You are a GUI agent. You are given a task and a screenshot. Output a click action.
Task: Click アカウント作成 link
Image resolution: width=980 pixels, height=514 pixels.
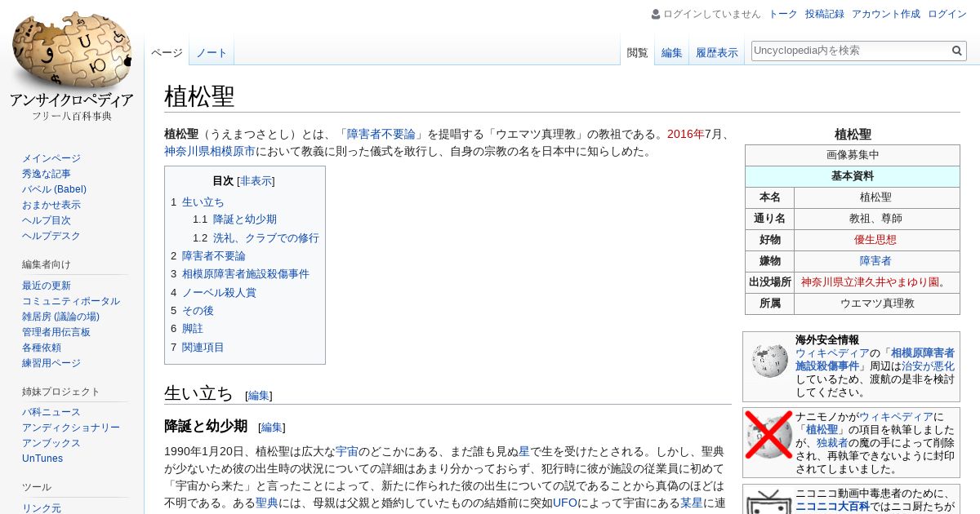(x=886, y=14)
